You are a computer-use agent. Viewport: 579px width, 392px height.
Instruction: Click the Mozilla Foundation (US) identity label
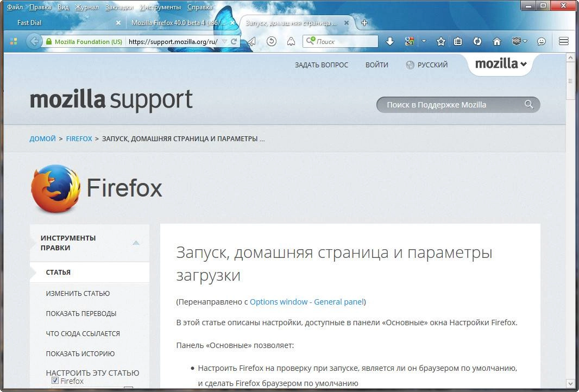pos(88,42)
